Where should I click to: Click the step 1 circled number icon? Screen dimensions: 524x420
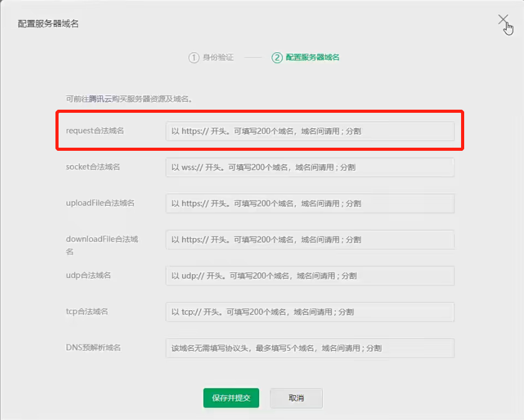pos(194,57)
